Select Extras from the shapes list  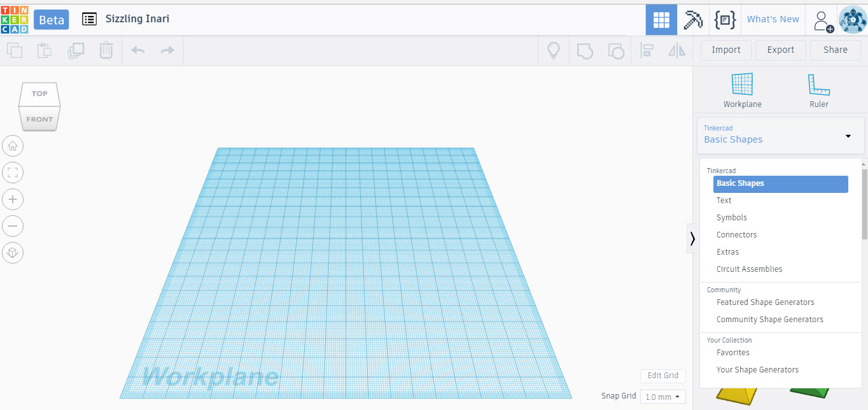pos(728,252)
